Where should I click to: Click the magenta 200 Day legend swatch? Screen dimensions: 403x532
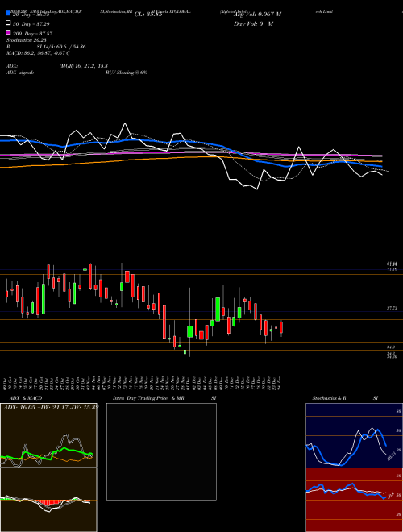point(8,32)
